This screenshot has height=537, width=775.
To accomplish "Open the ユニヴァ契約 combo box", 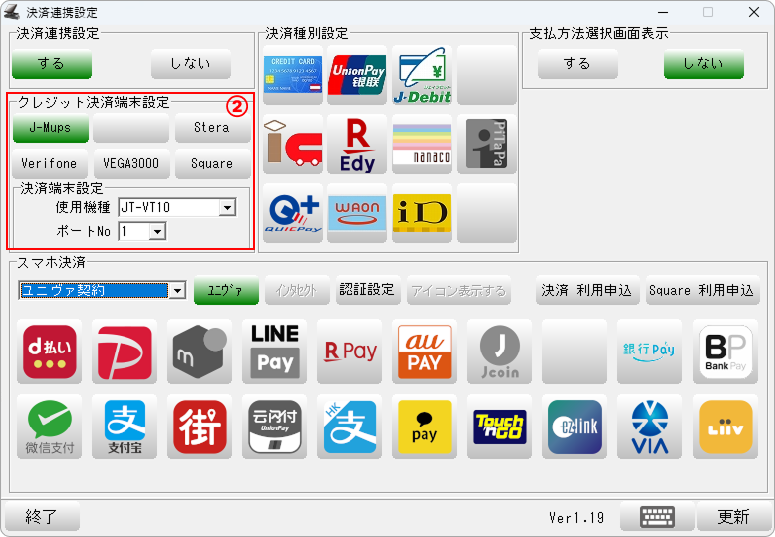I will (102, 290).
